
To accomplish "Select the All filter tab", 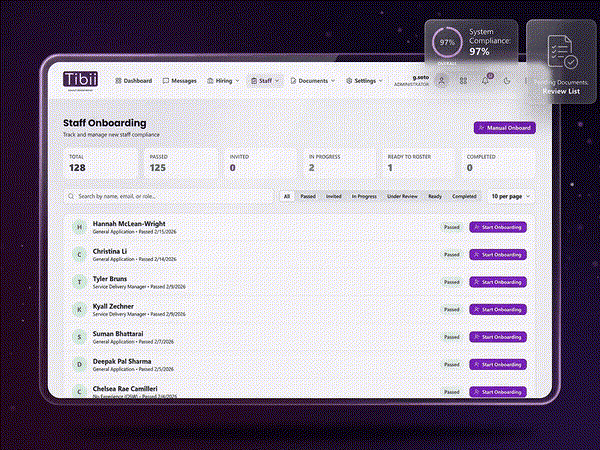I will [x=287, y=196].
